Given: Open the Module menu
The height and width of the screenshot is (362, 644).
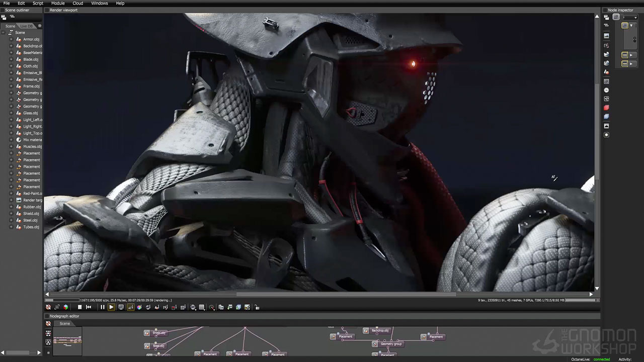Looking at the screenshot, I should coord(58,3).
